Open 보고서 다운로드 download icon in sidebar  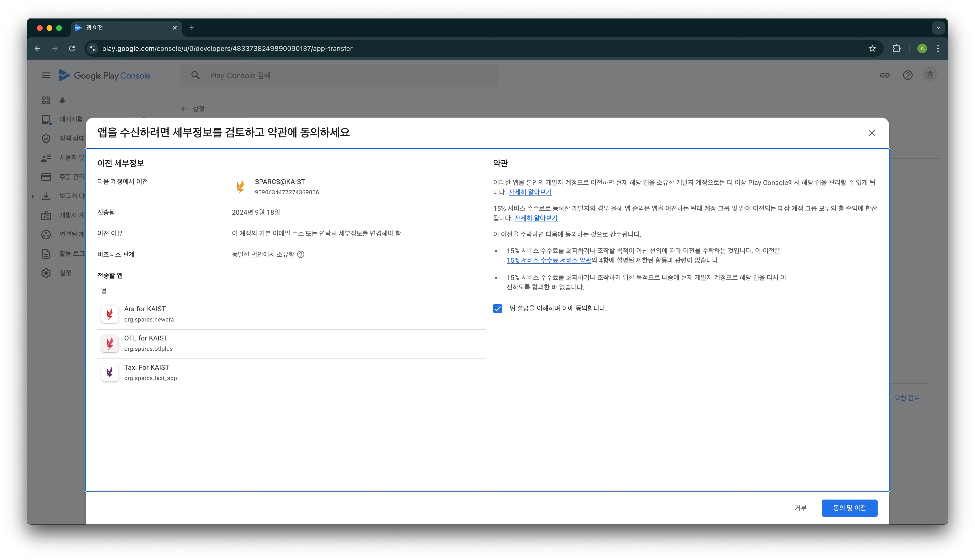click(x=46, y=196)
